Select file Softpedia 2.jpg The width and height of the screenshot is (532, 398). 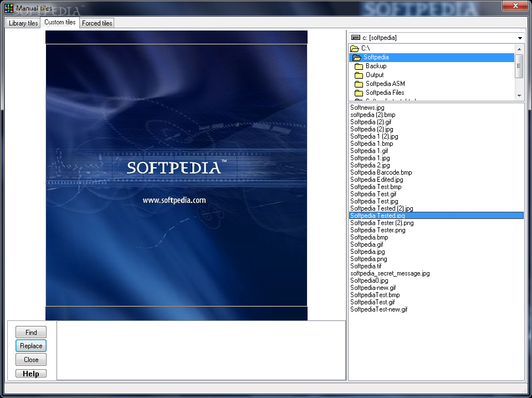(x=370, y=165)
